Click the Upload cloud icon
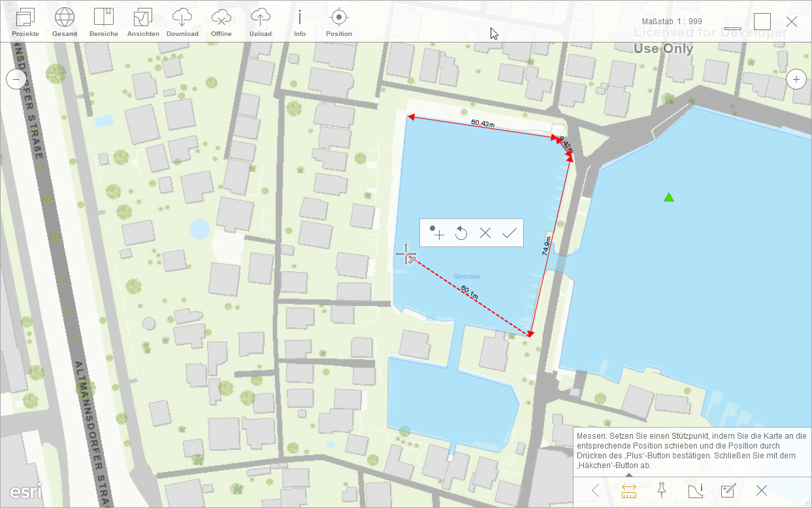The image size is (812, 508). click(261, 22)
